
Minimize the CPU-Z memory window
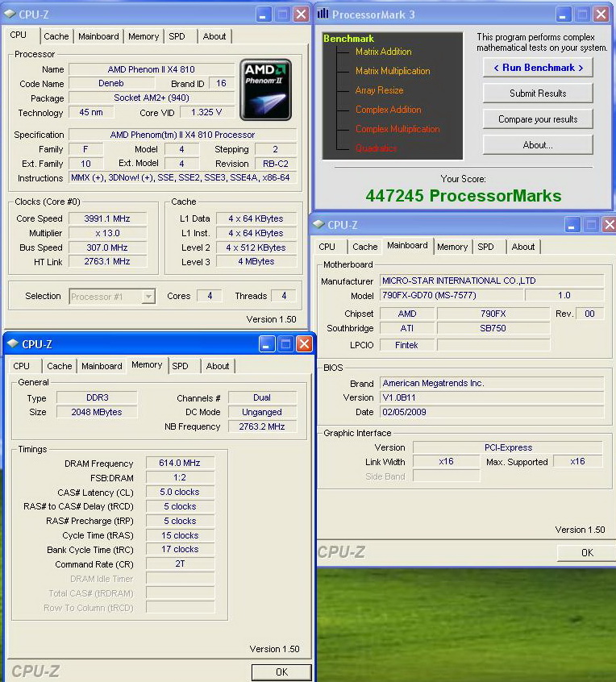(267, 344)
